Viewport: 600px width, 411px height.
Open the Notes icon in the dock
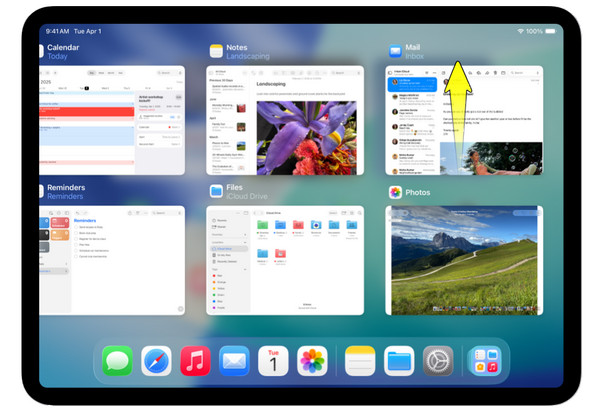coord(360,361)
